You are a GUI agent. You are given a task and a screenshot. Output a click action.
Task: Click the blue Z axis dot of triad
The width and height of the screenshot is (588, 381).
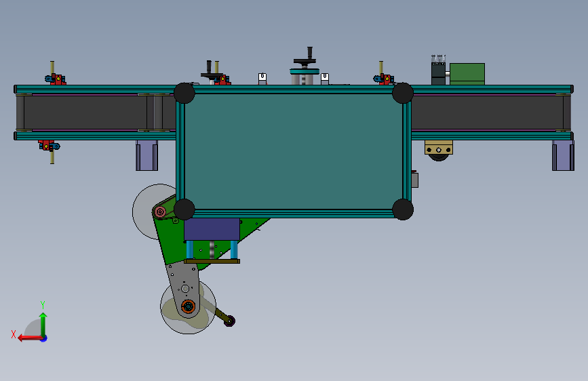[x=44, y=338]
